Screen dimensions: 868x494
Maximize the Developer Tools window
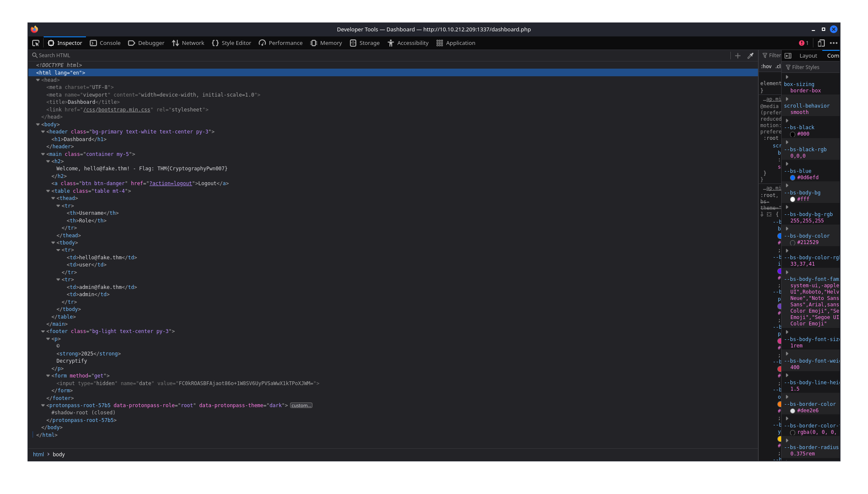coord(823,29)
